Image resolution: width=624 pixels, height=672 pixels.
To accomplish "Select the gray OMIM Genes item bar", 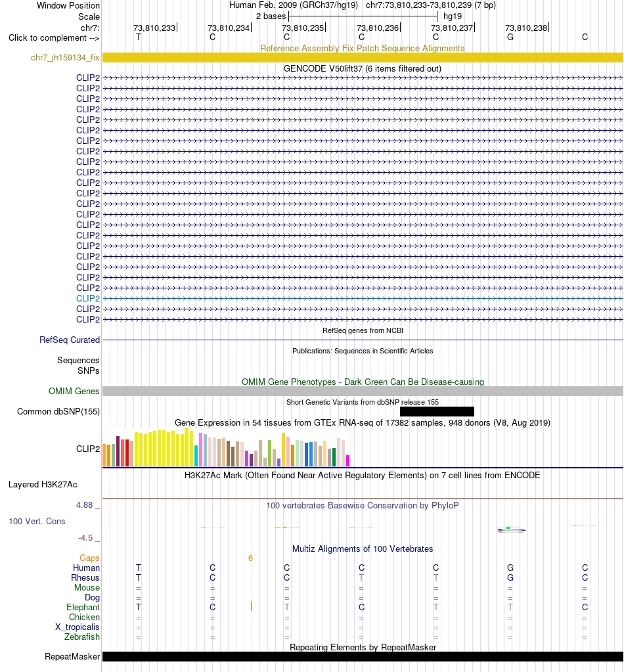I will point(363,391).
